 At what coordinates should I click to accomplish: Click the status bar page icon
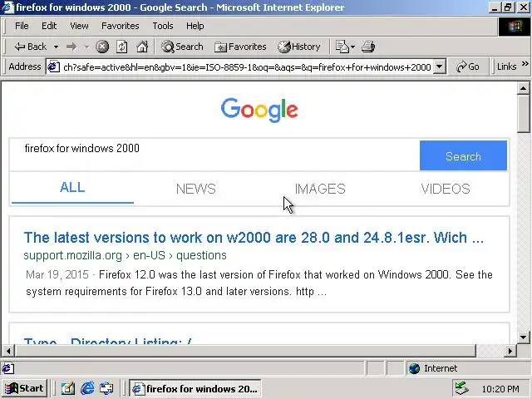8,368
